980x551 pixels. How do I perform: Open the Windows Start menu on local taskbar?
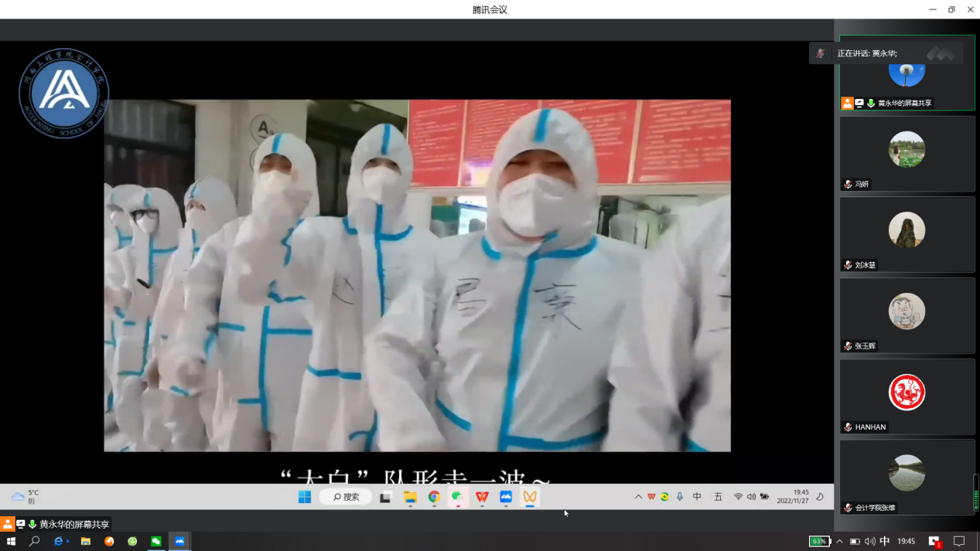(x=11, y=542)
